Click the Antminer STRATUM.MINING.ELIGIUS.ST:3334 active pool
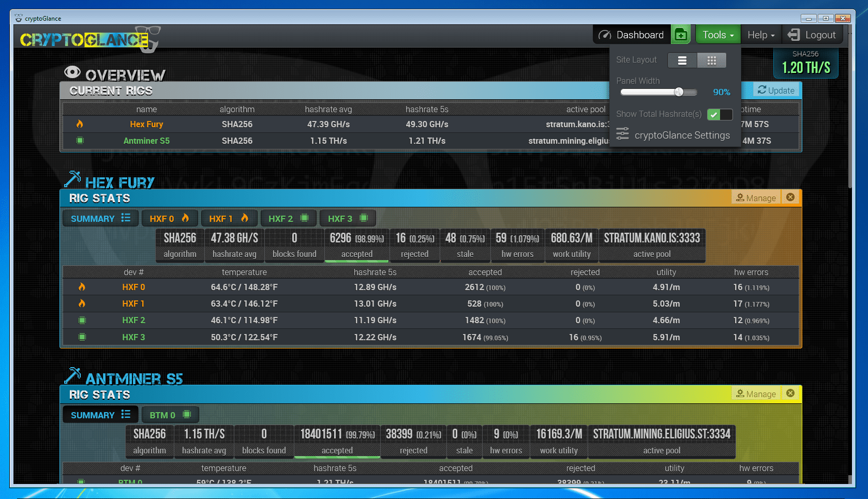 click(662, 441)
